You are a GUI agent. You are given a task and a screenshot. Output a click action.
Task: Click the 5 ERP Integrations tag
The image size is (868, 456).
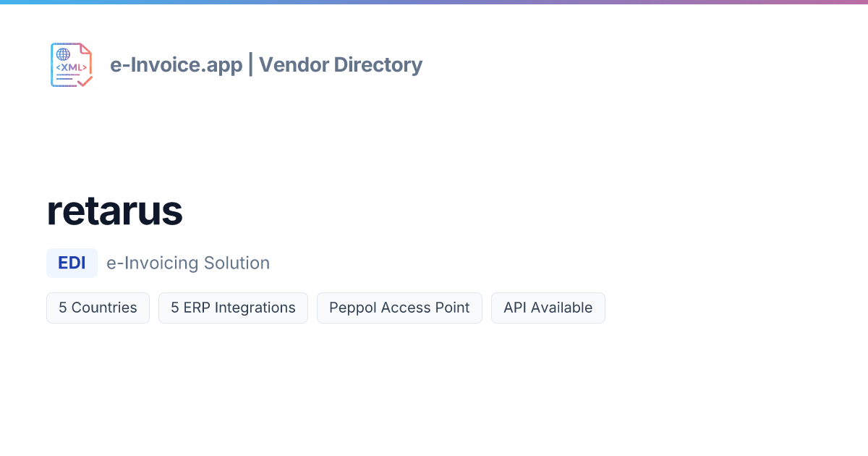[x=233, y=308]
